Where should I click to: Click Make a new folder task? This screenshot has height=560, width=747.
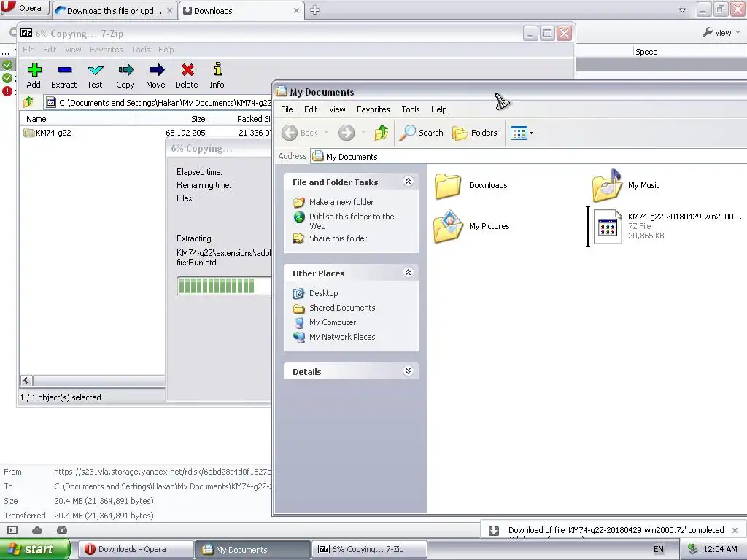tap(341, 202)
